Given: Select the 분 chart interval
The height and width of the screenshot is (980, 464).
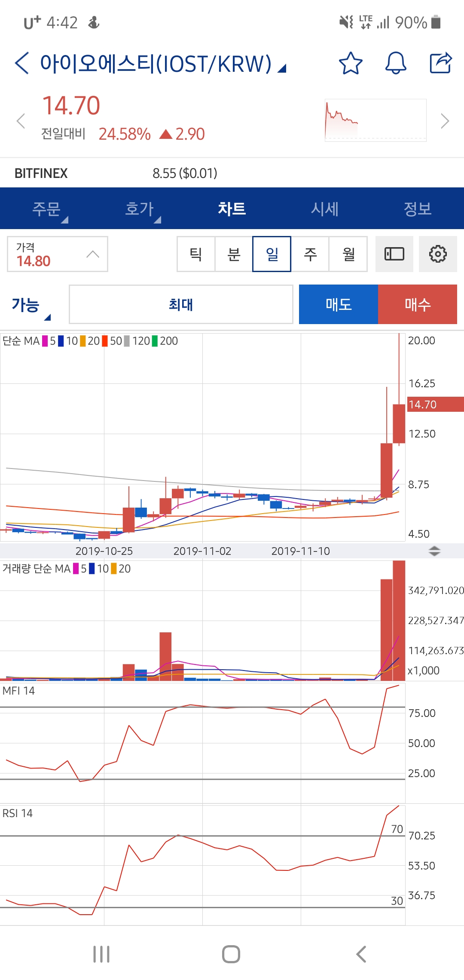Looking at the screenshot, I should click(234, 254).
